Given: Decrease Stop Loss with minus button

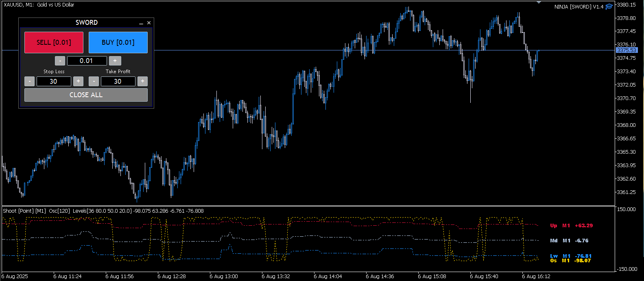Looking at the screenshot, I should coord(30,81).
